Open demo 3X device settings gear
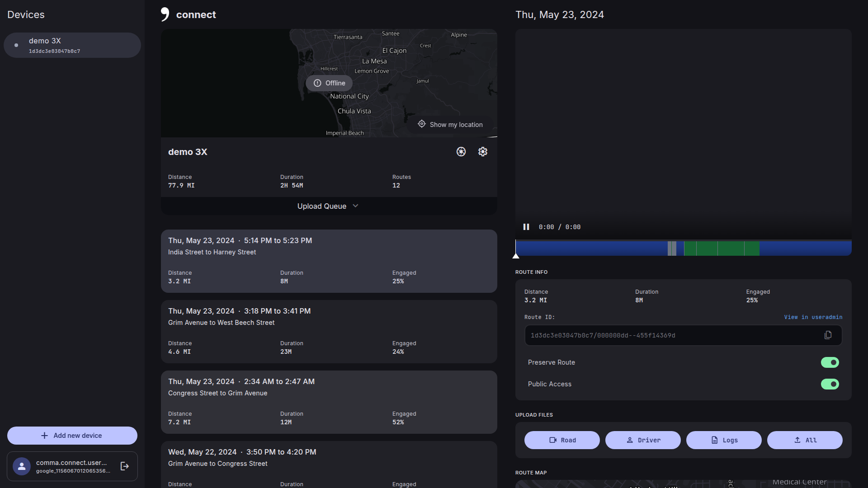This screenshot has width=868, height=488. [x=482, y=152]
